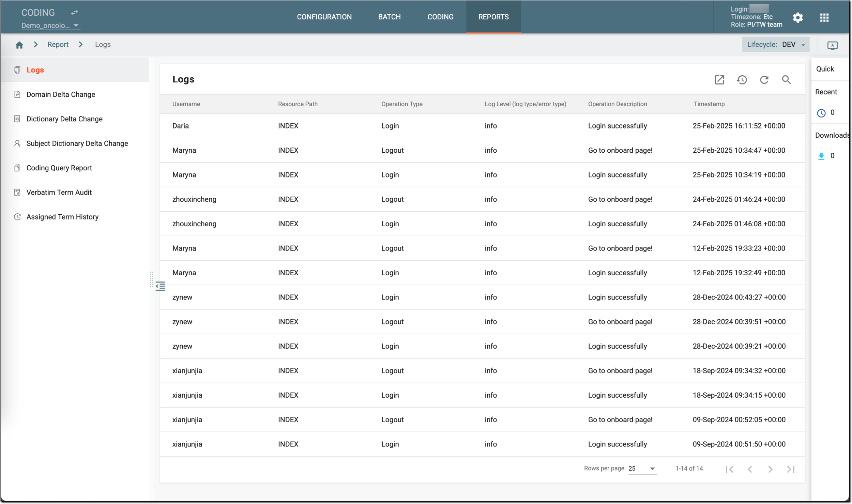
Task: Click the Logs breadcrumb text
Action: (x=103, y=45)
